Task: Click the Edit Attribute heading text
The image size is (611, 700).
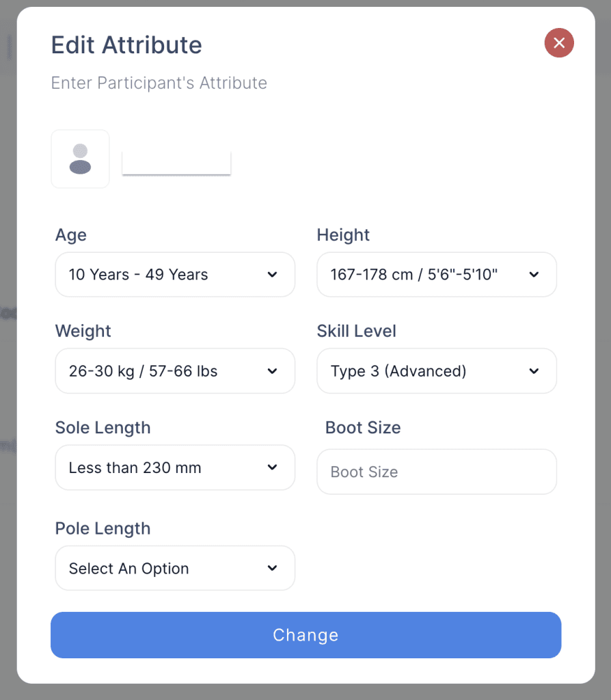Action: (x=126, y=45)
